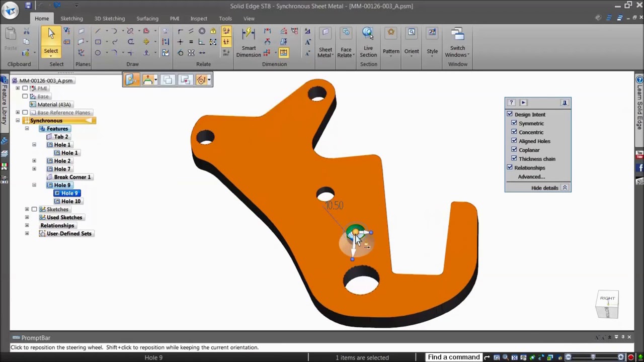This screenshot has height=362, width=644.
Task: Toggle the Thickness chain checkbox
Action: coord(514,158)
